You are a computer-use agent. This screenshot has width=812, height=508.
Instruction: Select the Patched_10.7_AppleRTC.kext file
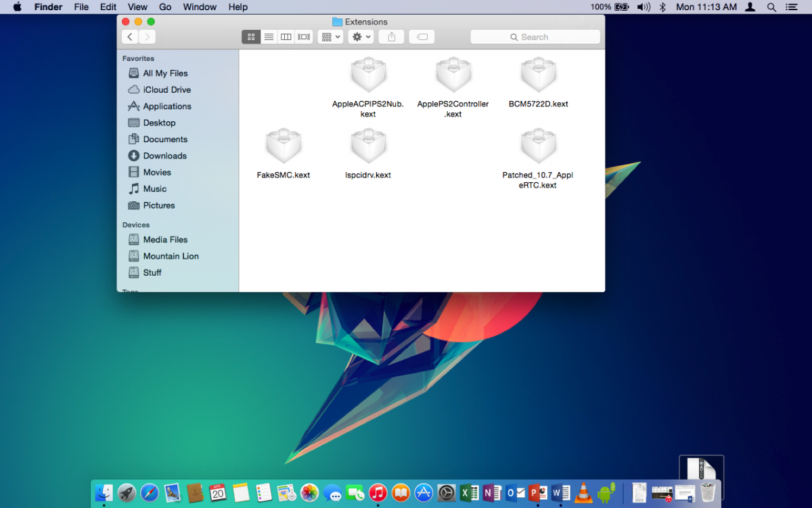coord(539,146)
